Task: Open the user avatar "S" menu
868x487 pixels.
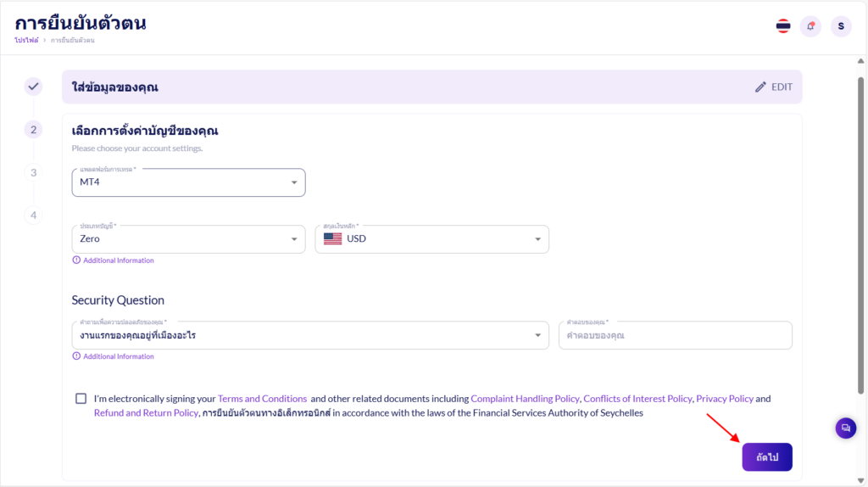Action: click(x=840, y=26)
